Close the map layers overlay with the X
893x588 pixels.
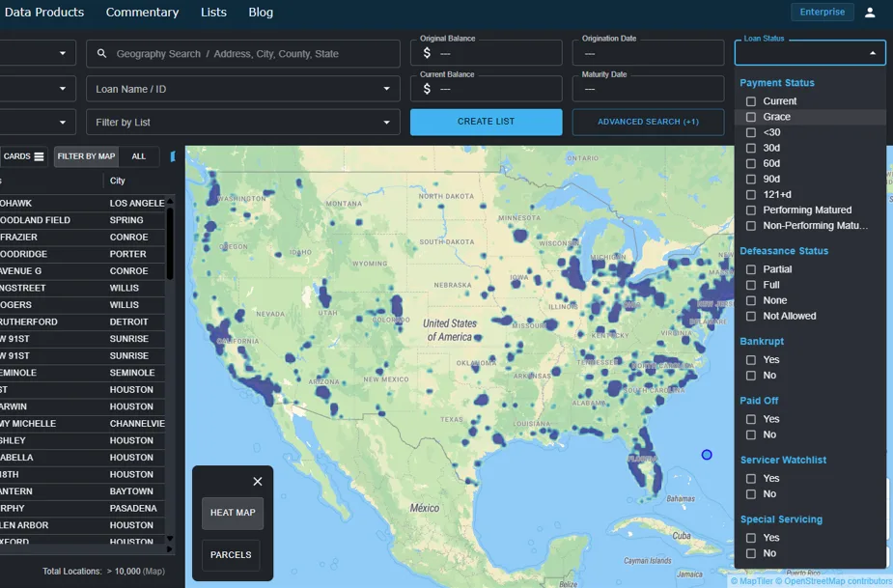click(x=258, y=481)
